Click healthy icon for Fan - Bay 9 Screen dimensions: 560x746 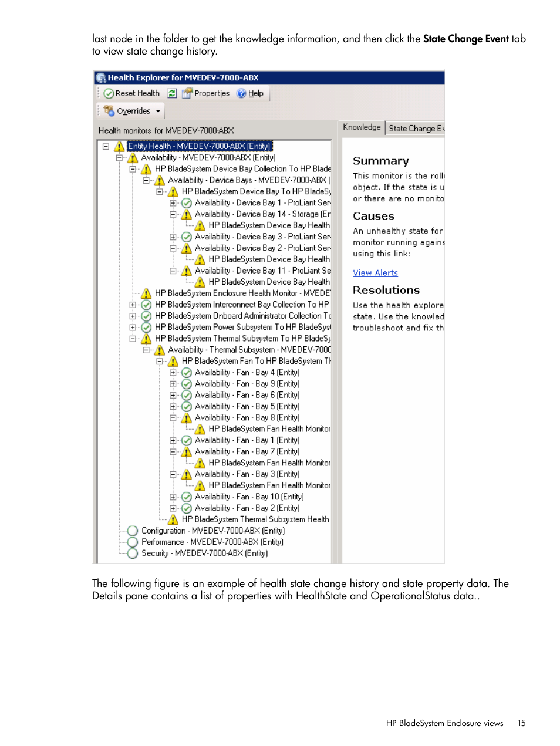click(x=187, y=384)
